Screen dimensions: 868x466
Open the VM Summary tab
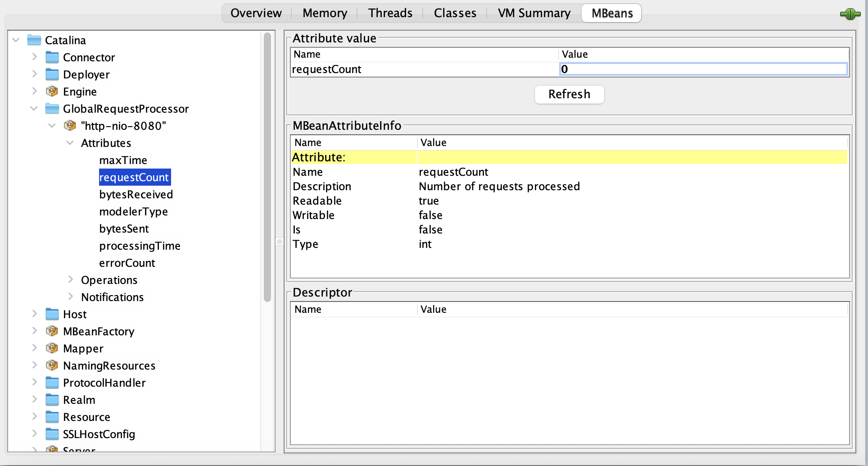[x=533, y=13]
